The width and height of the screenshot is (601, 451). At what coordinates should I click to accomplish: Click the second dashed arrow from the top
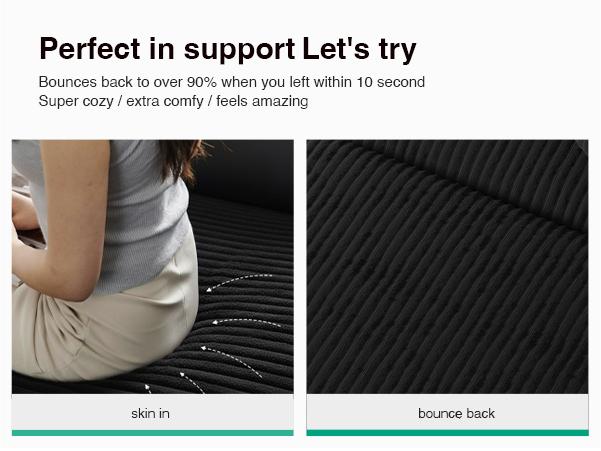pyautogui.click(x=246, y=322)
